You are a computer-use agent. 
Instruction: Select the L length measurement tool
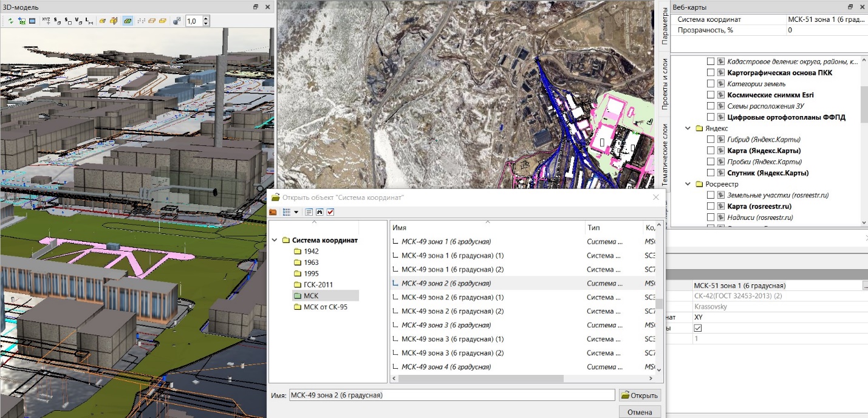(89, 21)
